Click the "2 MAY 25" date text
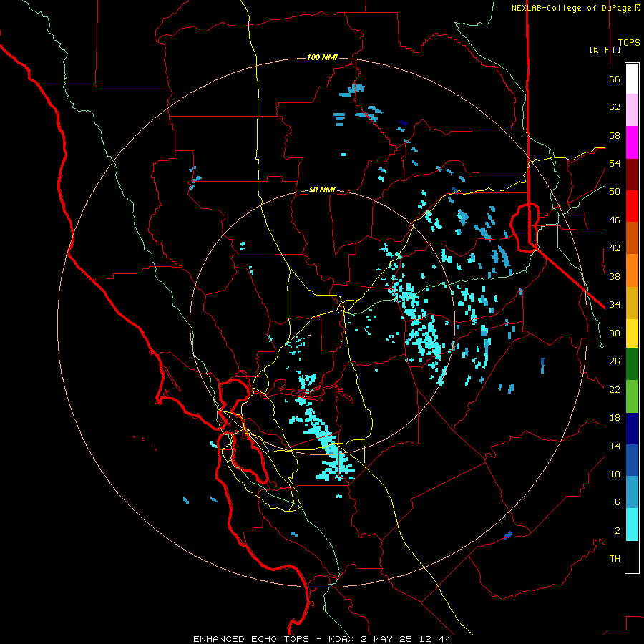 [388, 639]
